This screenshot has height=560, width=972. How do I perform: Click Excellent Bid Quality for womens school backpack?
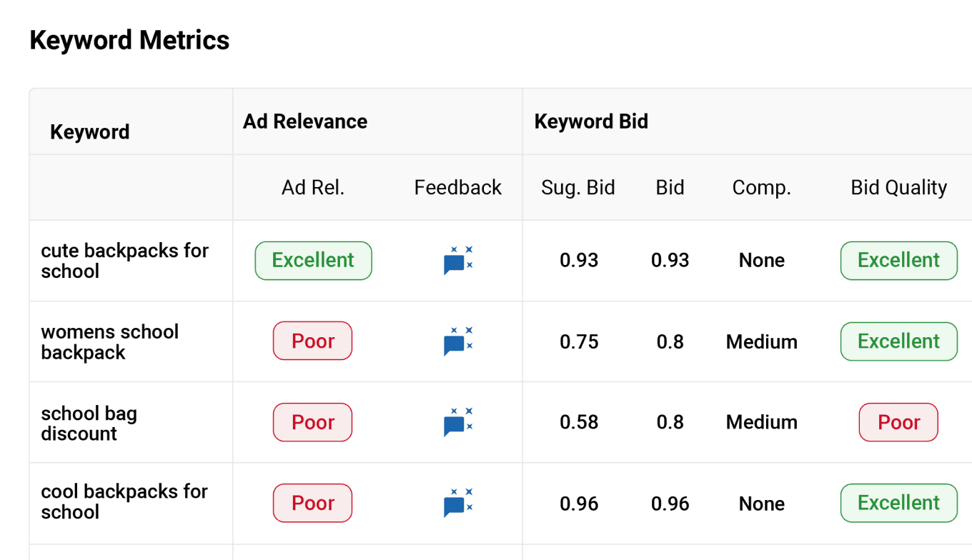898,341
